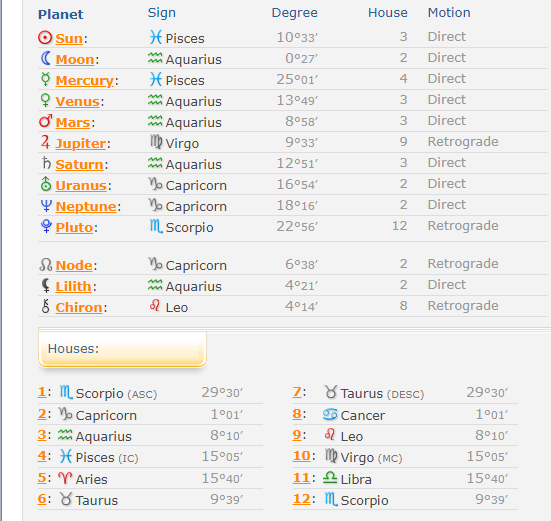Click the Scorpio glyph in Pluto's row
551x521 pixels.
point(156,226)
